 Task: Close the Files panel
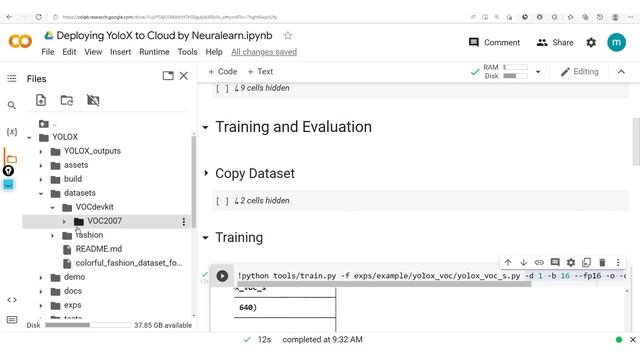point(184,76)
